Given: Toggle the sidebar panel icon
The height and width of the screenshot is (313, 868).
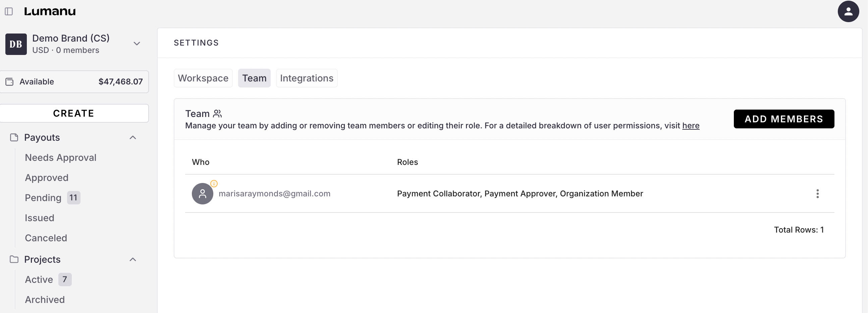Looking at the screenshot, I should 9,11.
